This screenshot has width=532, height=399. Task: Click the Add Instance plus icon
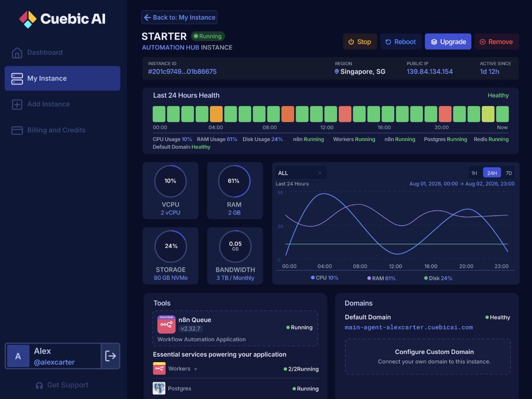point(17,104)
